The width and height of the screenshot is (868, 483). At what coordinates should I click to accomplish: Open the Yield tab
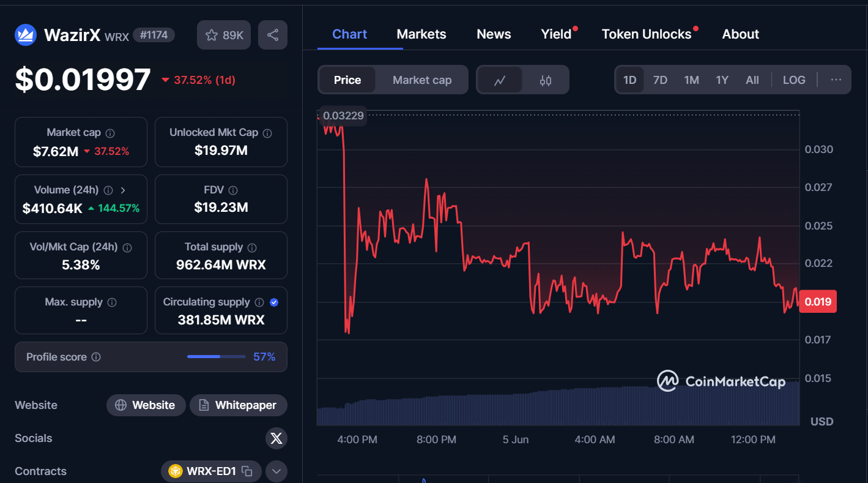(x=556, y=34)
